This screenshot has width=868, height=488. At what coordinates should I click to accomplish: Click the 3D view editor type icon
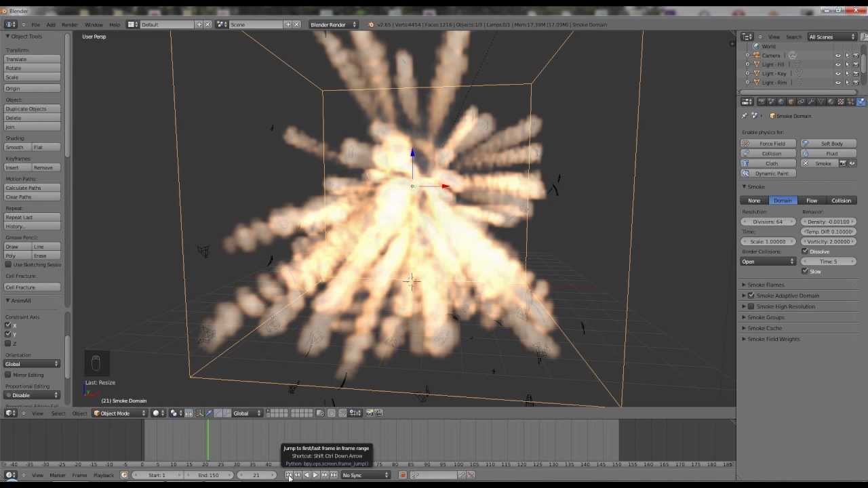point(10,413)
